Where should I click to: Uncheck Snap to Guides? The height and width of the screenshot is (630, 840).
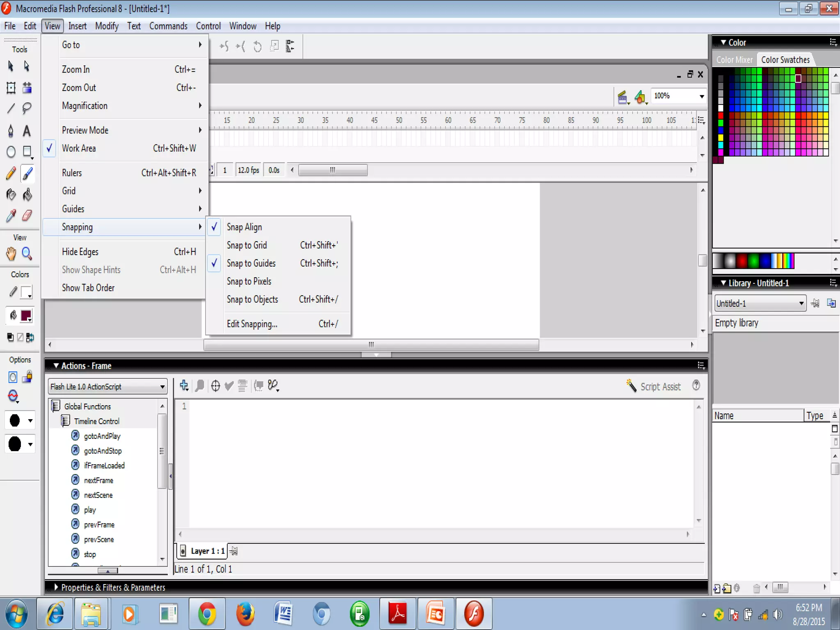coord(251,263)
